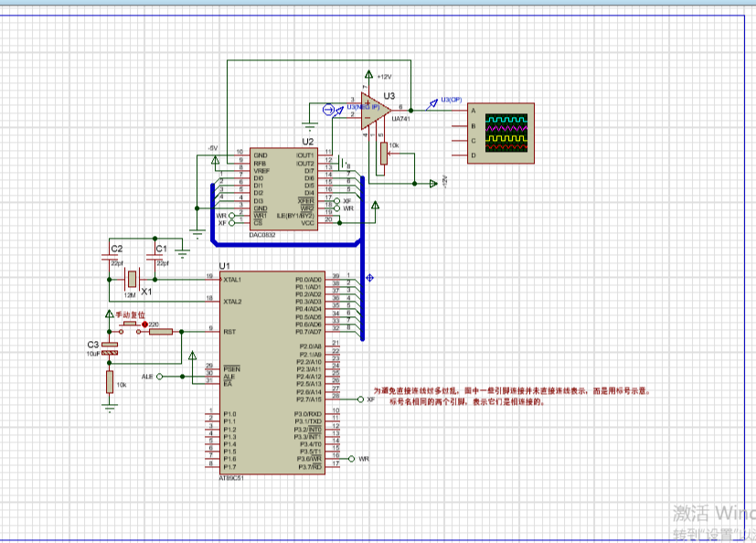Select electrolytic capacitor C3

point(110,348)
